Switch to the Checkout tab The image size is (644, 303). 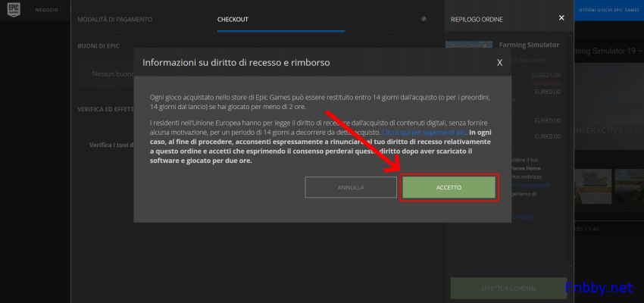pyautogui.click(x=232, y=19)
